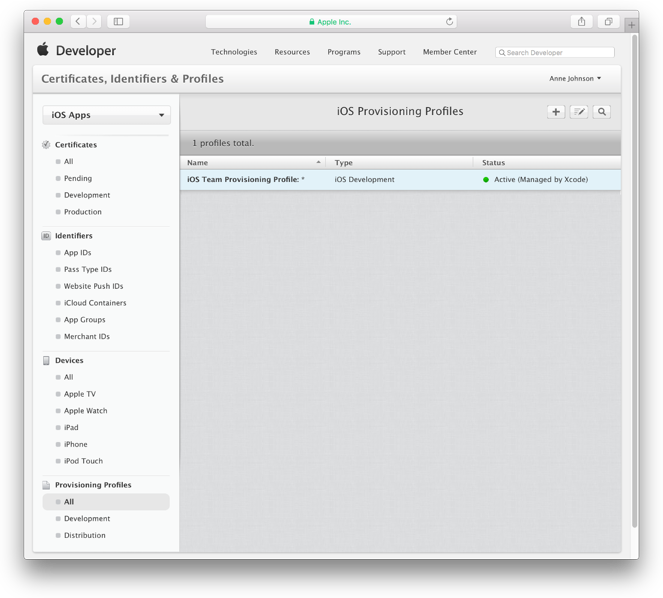Click the page vertical scrollbar

634,281
